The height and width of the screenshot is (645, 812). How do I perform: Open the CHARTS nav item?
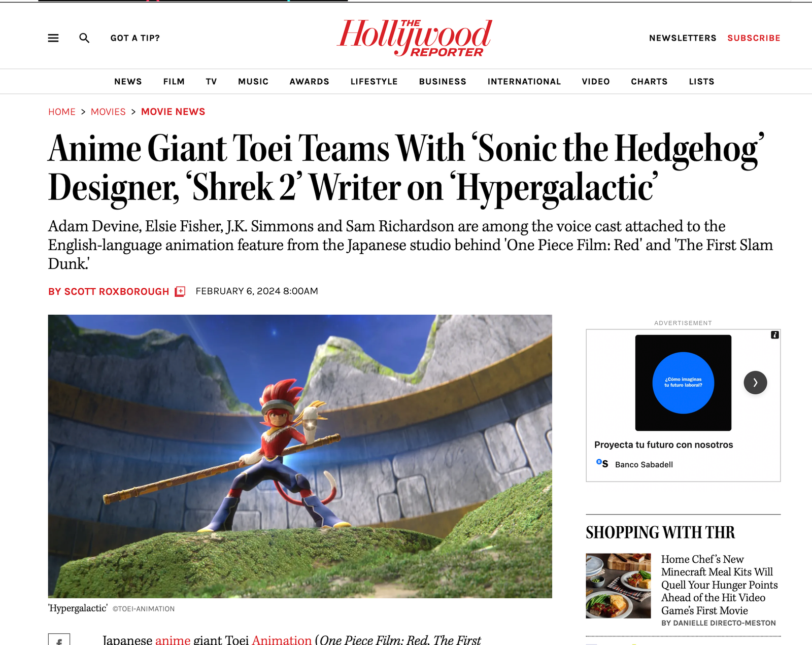[x=649, y=82]
